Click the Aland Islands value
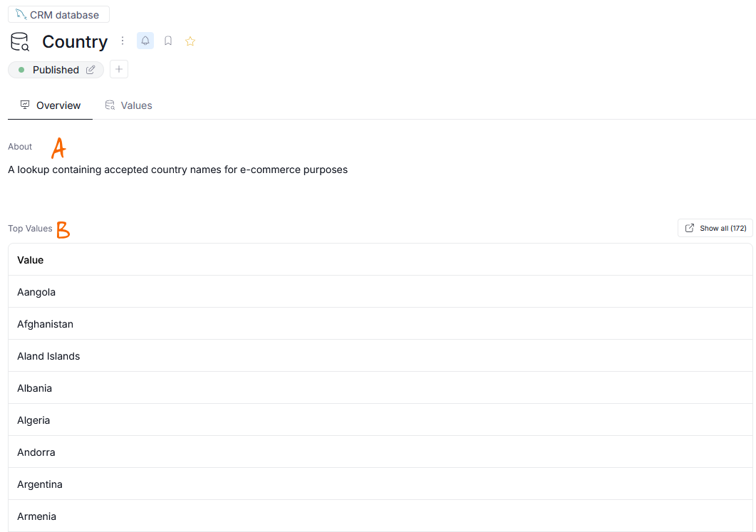This screenshot has width=756, height=532. [x=48, y=356]
